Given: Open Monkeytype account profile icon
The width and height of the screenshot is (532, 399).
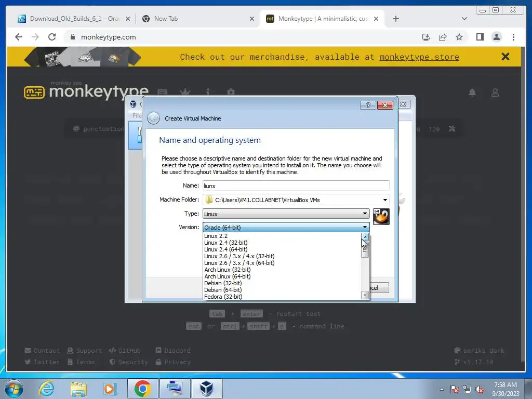Looking at the screenshot, I should 495,92.
